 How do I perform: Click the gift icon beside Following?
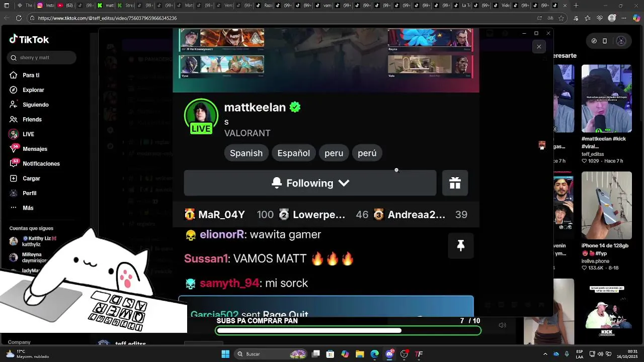click(455, 183)
